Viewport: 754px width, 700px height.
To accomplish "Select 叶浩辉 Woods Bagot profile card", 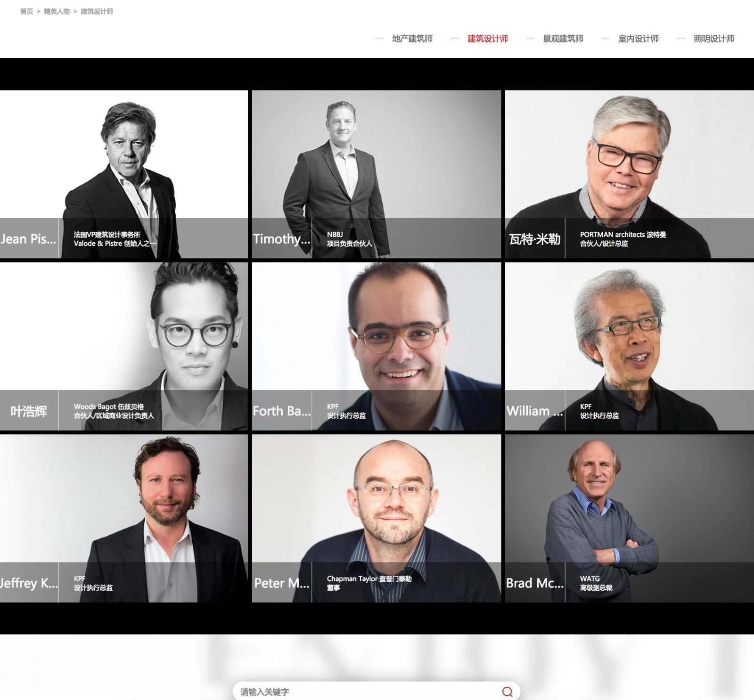I will pyautogui.click(x=124, y=346).
